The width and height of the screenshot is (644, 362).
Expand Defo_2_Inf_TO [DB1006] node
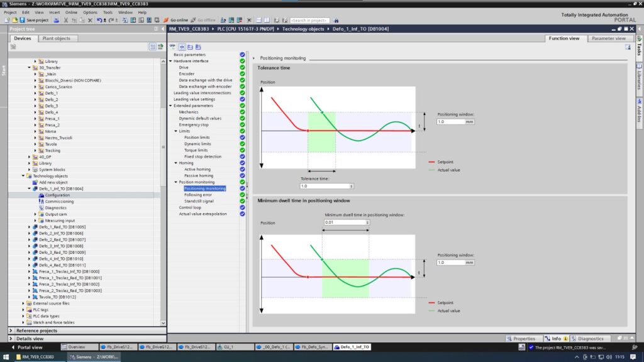click(x=29, y=233)
